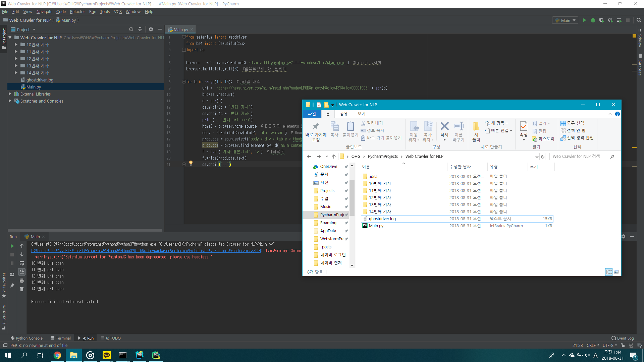Screen dimensions: 644x362
Task: Click the Project panel horizontal scrollbar
Action: [85, 230]
